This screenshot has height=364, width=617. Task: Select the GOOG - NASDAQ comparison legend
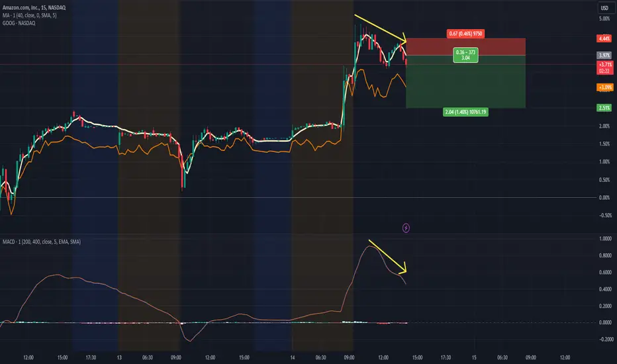(19, 23)
